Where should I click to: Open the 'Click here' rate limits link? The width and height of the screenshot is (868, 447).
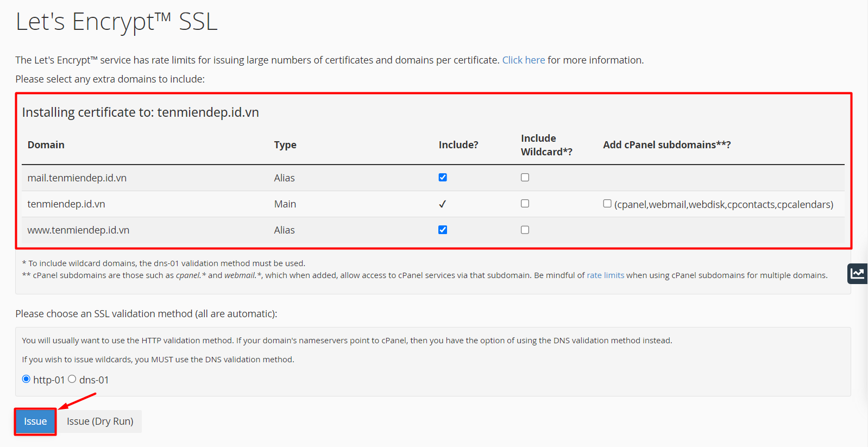point(524,60)
